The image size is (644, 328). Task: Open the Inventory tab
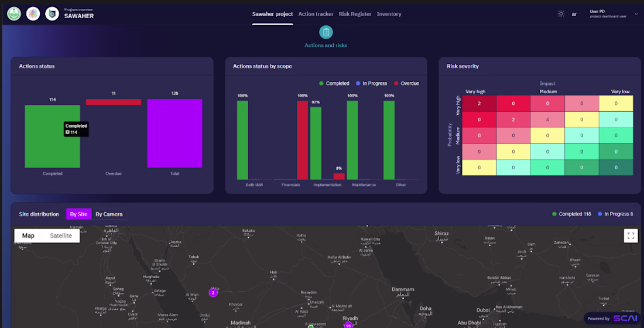pos(389,14)
